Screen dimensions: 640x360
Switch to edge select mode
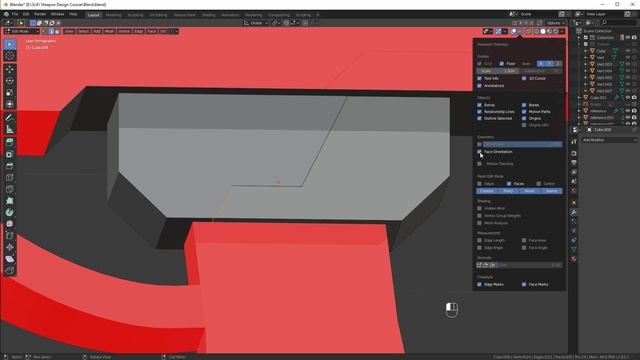tap(51, 31)
